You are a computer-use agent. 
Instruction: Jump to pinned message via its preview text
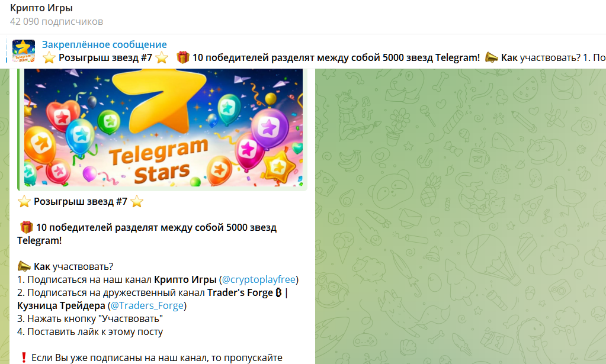tap(324, 57)
